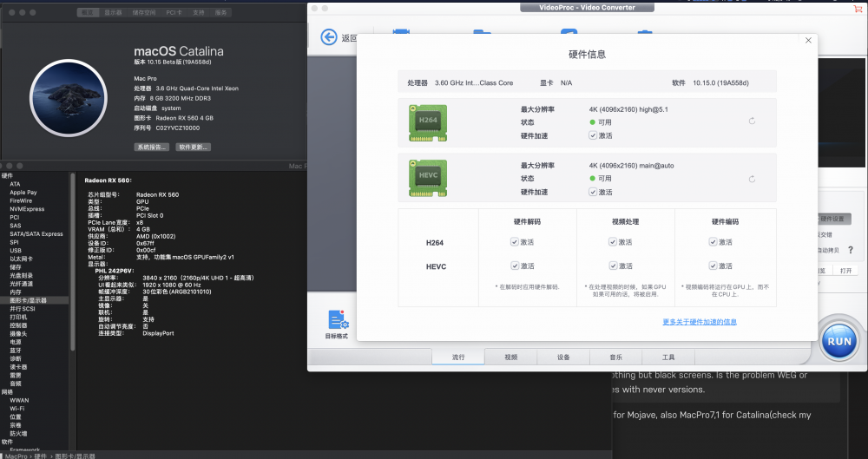
Task: Open the 服务 tab in About This Mac
Action: 220,12
